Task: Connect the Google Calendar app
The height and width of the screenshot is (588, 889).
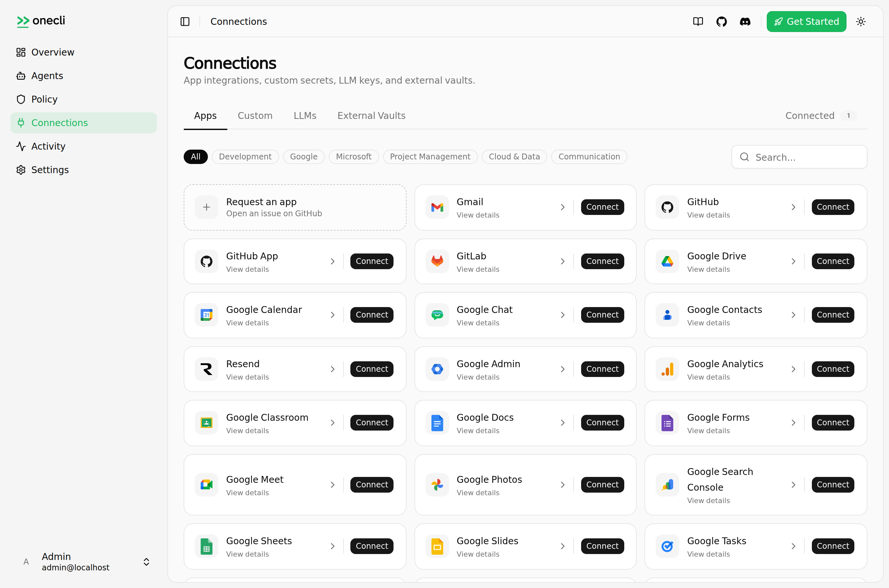Action: [x=371, y=315]
